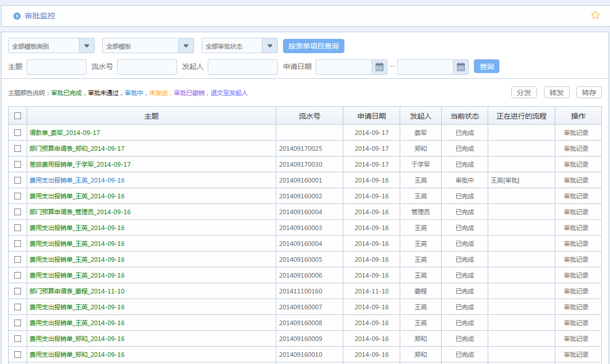
Task: View 审批记录 for flow number 201409170025
Action: coord(578,148)
